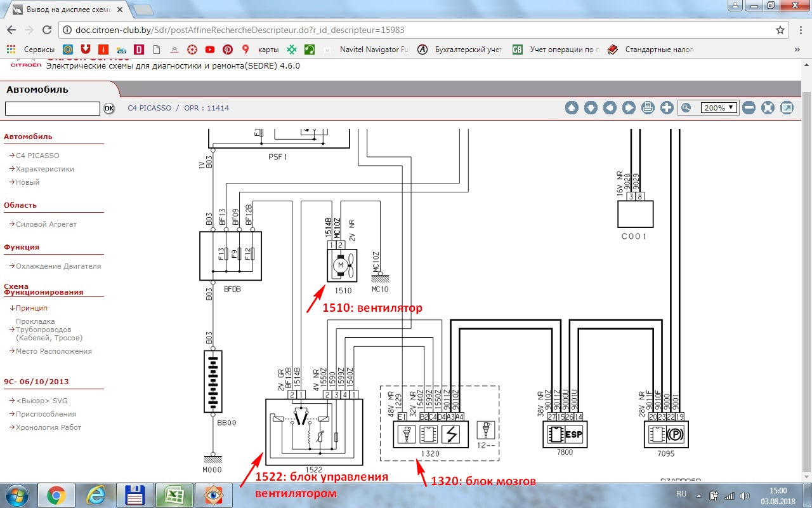Pan the diagram up with the up arrow
Image resolution: width=812 pixels, height=508 pixels.
click(x=572, y=108)
